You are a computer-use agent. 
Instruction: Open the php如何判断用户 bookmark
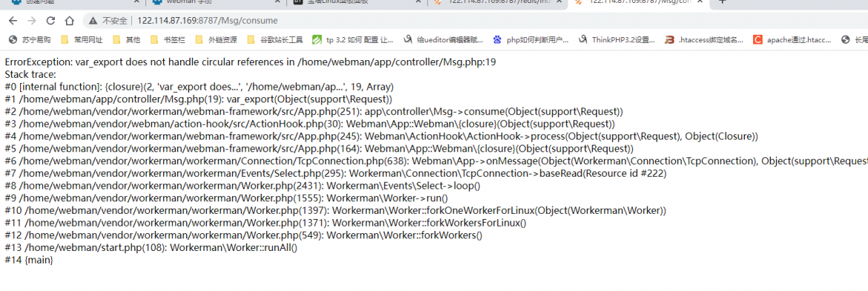click(x=531, y=39)
